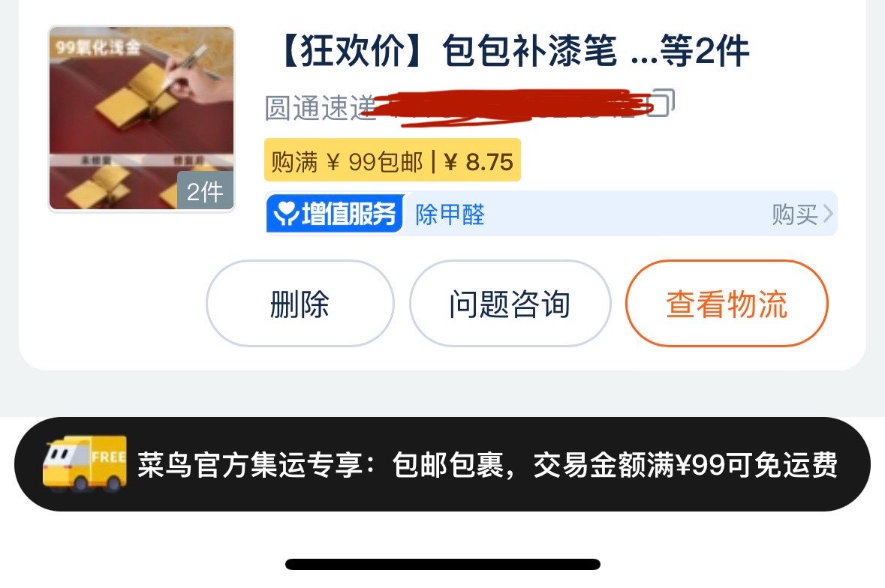The height and width of the screenshot is (588, 885).
Task: Copy the tracking number with the copy icon
Action: click(661, 103)
